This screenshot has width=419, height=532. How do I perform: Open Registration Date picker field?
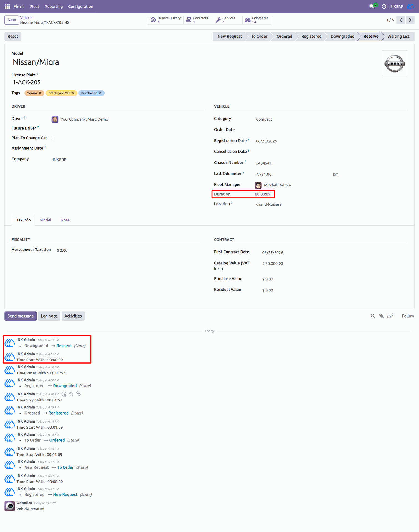[x=331, y=141]
